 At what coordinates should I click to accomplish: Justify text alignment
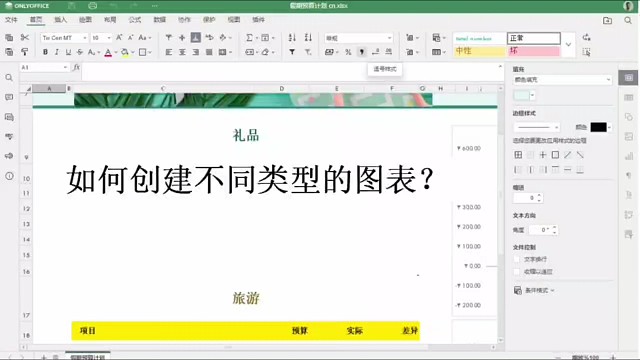pos(209,52)
